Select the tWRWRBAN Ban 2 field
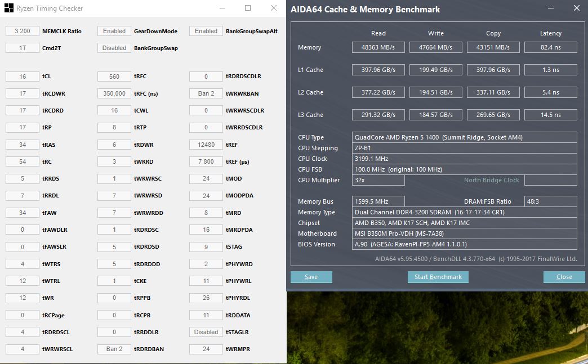This screenshot has width=588, height=364. pyautogui.click(x=206, y=93)
